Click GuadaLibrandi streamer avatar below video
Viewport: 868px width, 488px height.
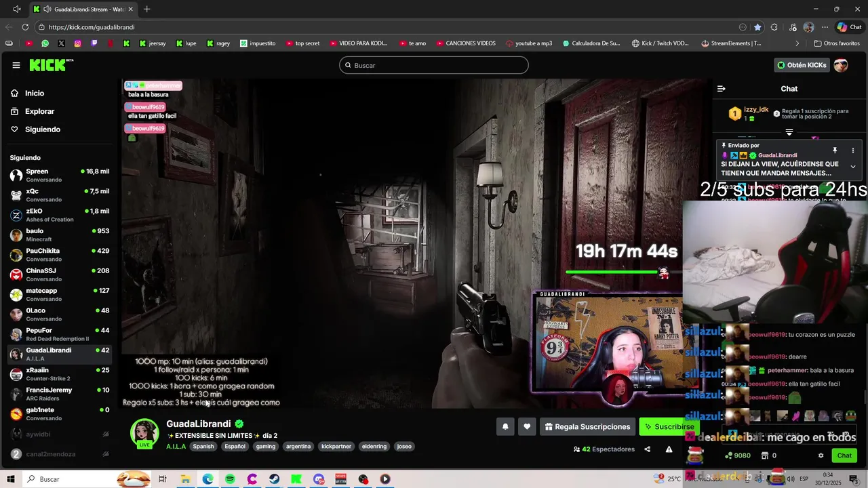(144, 433)
